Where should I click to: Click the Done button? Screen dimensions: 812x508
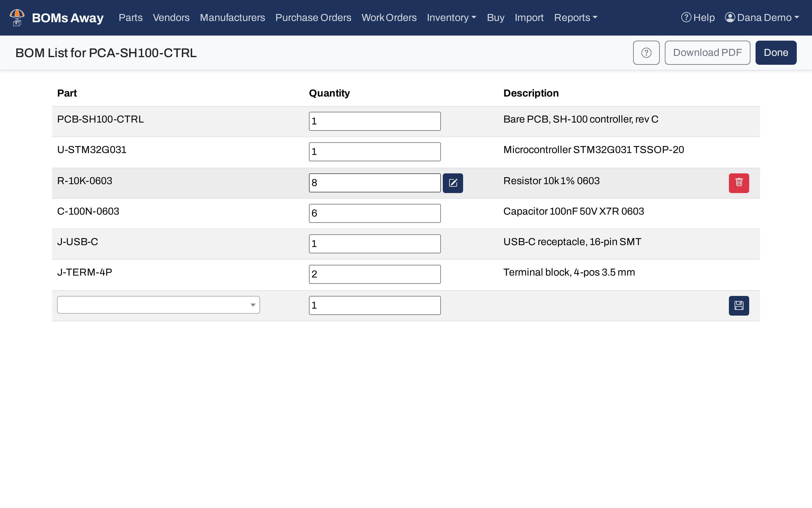[x=776, y=53]
